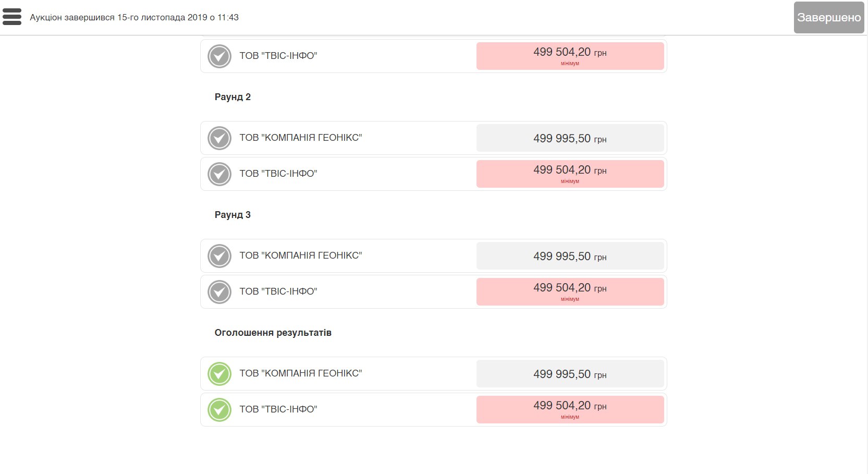Viewport: 868px width, 474px height.
Task: Click green checkmark for КОМПАНІЯ ГЕОНІКС in results
Action: (219, 374)
